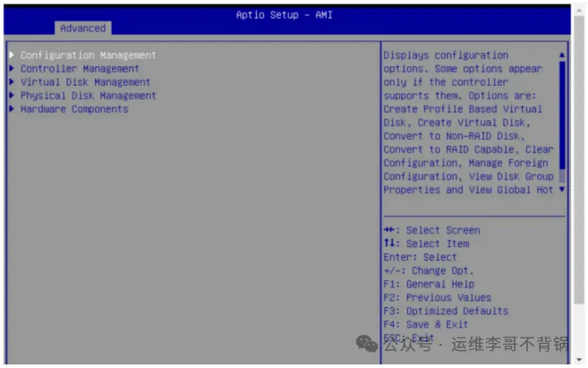Image resolution: width=588 pixels, height=368 pixels.
Task: Click the page scrollbar up arrow
Action: 579,11
